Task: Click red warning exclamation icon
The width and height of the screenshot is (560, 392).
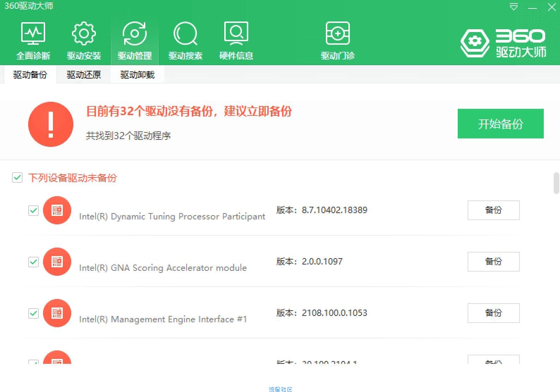Action: pyautogui.click(x=51, y=124)
